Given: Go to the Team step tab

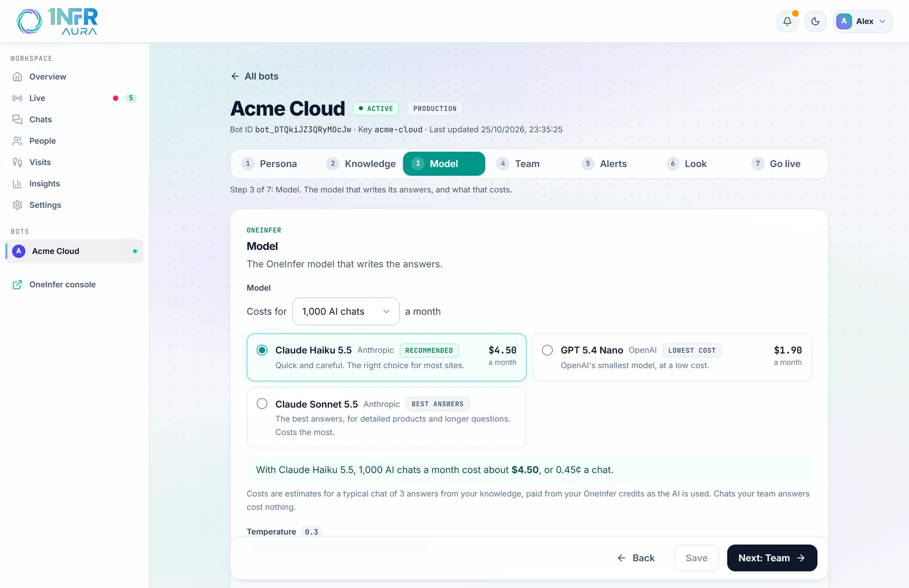Looking at the screenshot, I should coord(529,164).
